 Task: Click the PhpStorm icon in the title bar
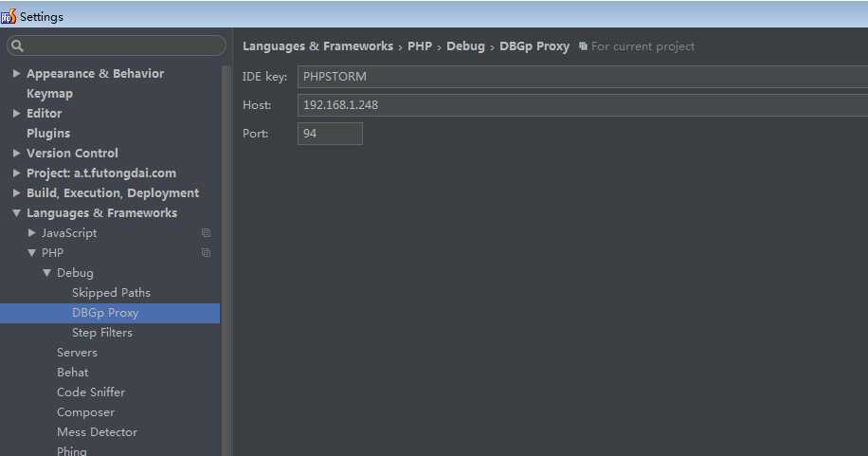(9, 17)
